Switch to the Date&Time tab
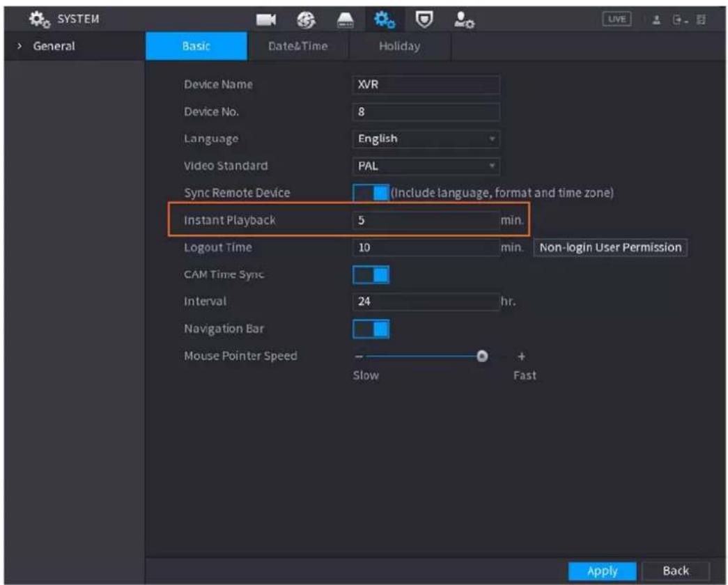Screen dimensions: 728x585 pyautogui.click(x=297, y=46)
